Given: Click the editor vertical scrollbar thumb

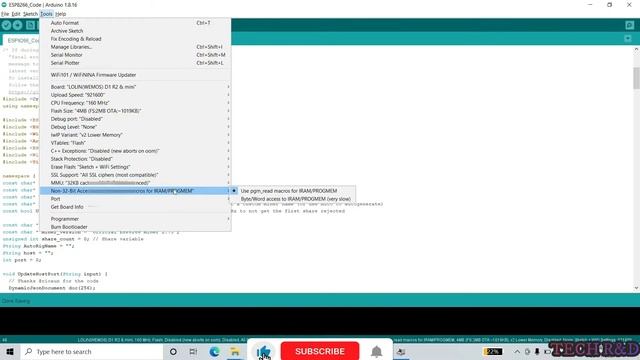Looking at the screenshot, I should (x=636, y=78).
